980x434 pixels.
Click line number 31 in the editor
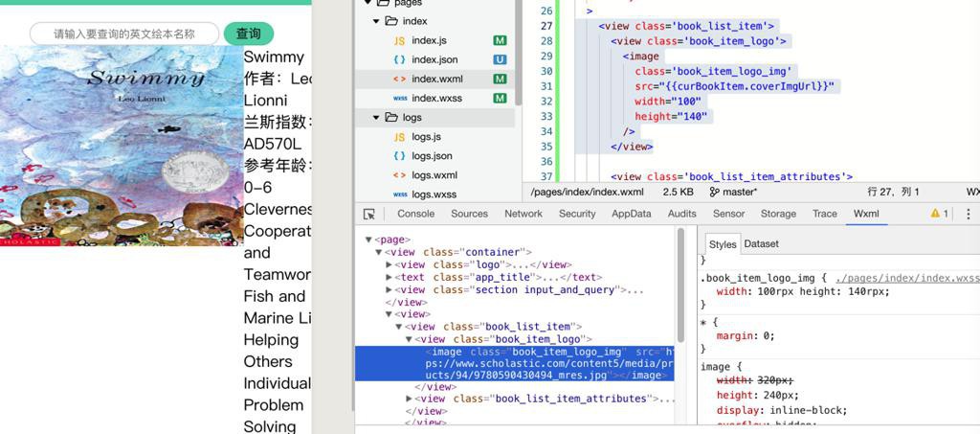pos(546,86)
